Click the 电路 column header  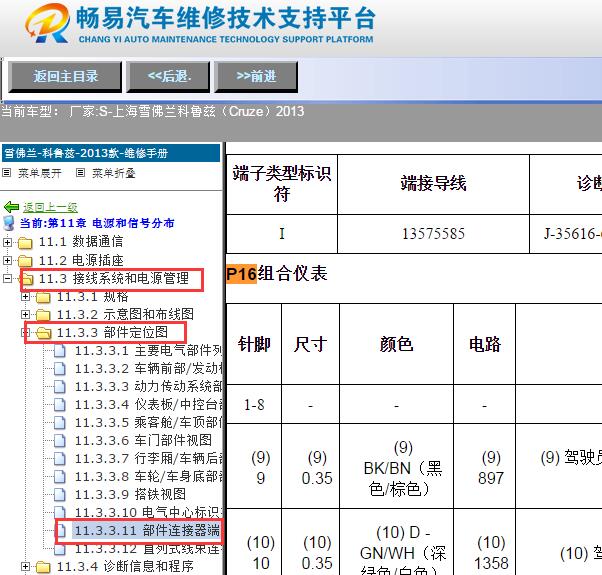click(485, 344)
